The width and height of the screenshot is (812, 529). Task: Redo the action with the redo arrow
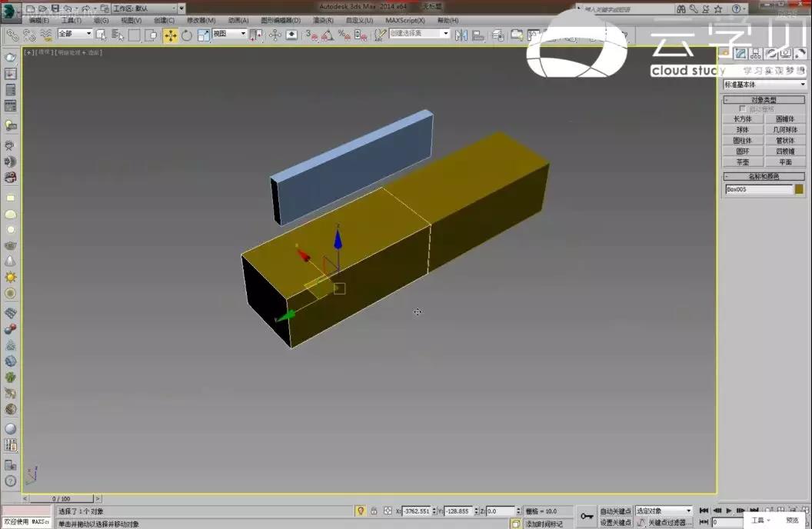(86, 8)
